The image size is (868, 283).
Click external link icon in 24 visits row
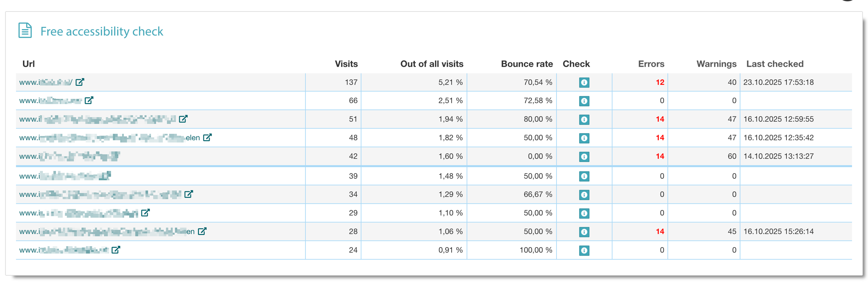click(116, 250)
